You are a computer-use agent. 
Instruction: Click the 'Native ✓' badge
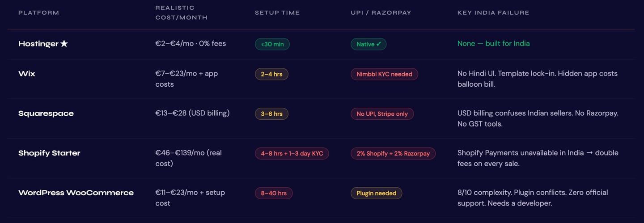[369, 44]
